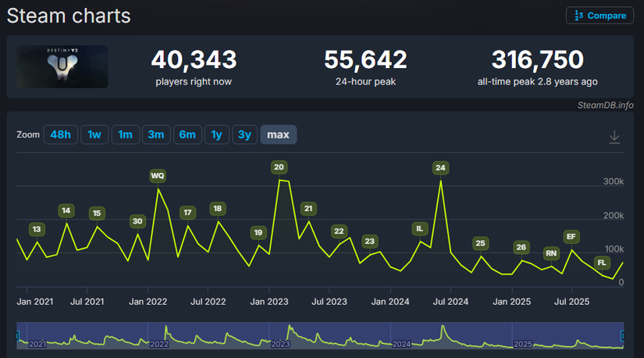Image resolution: width=644 pixels, height=358 pixels.
Task: Click the FL event marker
Action: pos(602,263)
